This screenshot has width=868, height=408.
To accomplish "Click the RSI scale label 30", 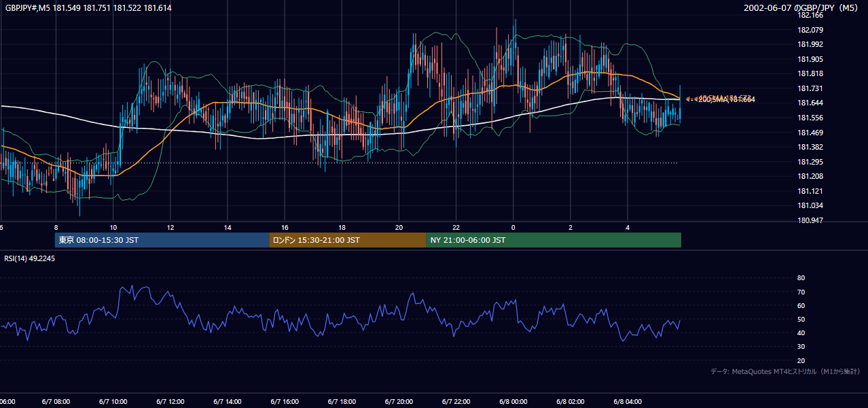I will pos(801,347).
